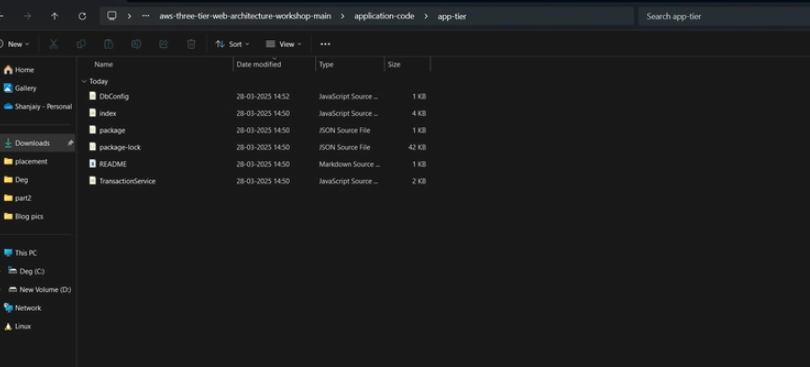Navigate to aws-three-tier-web-architecture-workshop-main breadcrumb

[245, 16]
